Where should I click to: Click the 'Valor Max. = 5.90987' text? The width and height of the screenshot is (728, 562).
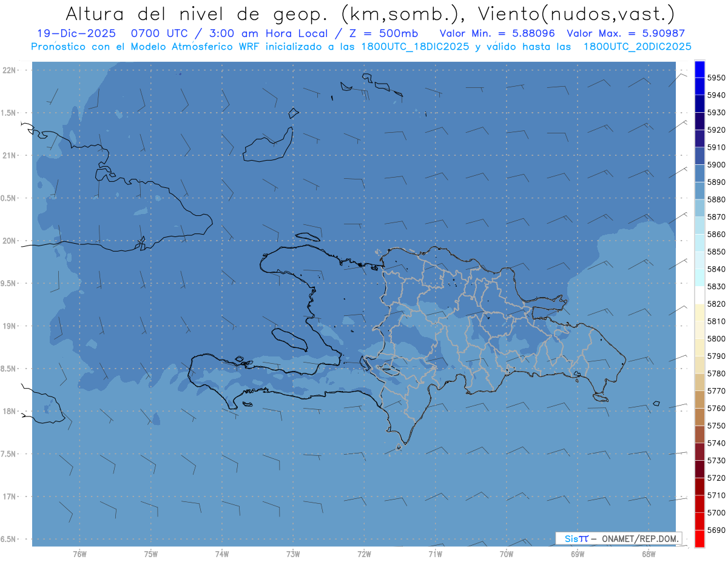click(625, 33)
